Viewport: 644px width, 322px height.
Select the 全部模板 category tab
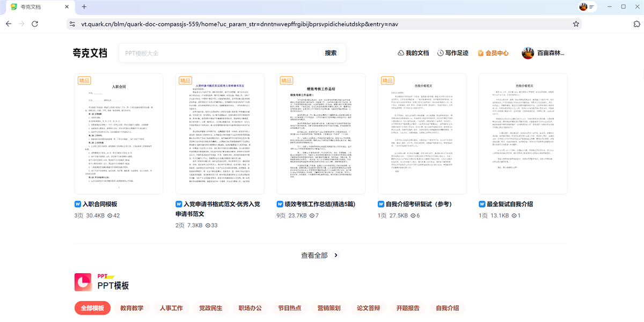point(92,308)
